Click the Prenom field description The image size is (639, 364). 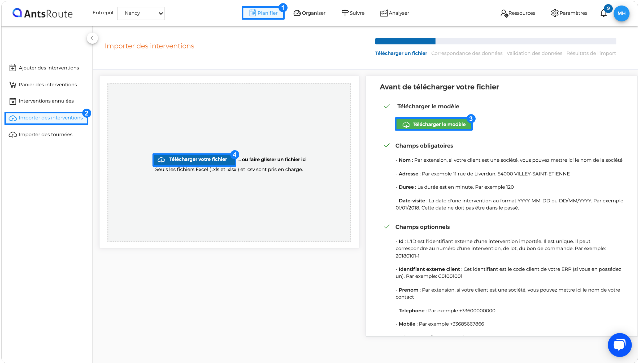pos(508,294)
